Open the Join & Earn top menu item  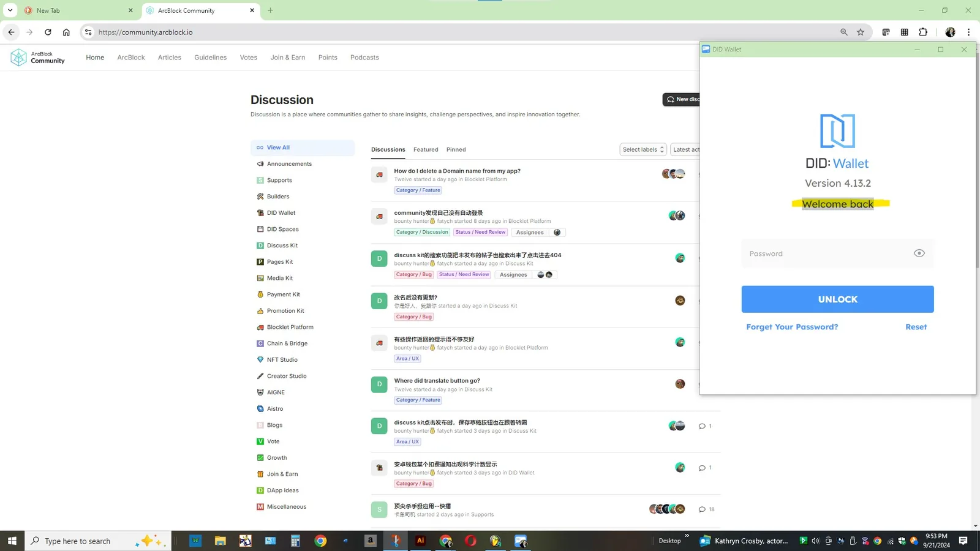(x=288, y=58)
